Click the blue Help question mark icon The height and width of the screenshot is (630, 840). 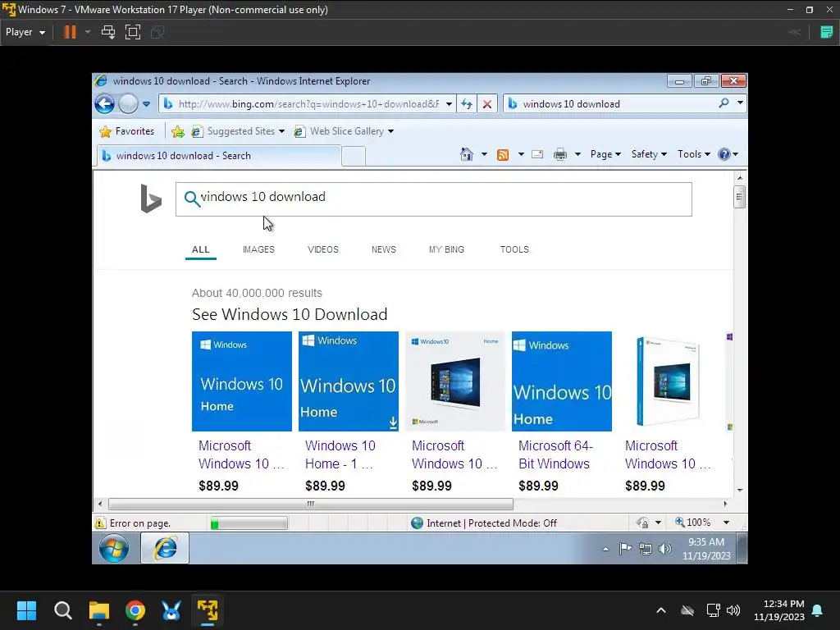[724, 154]
